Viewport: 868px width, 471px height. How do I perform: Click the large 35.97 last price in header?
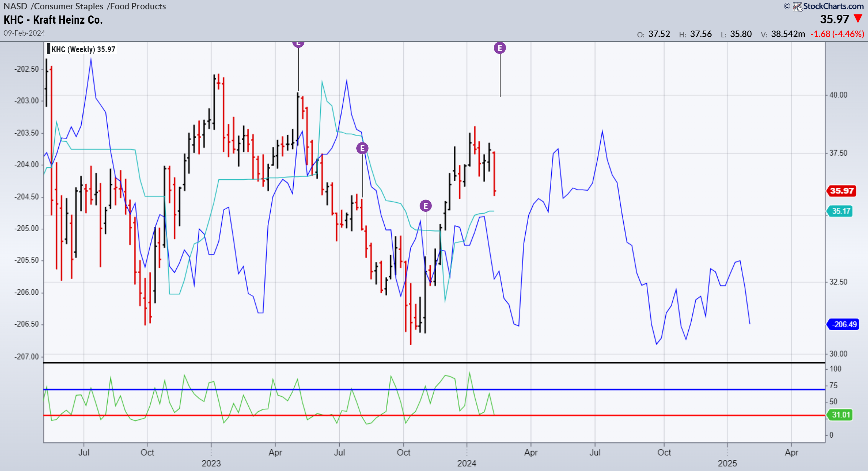pos(835,19)
